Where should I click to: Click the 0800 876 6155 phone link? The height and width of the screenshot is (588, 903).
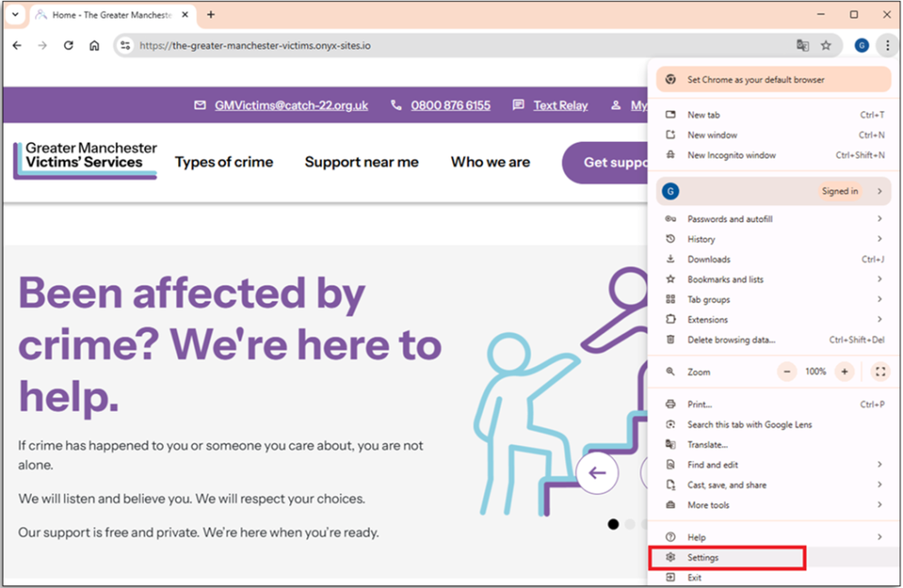click(450, 105)
